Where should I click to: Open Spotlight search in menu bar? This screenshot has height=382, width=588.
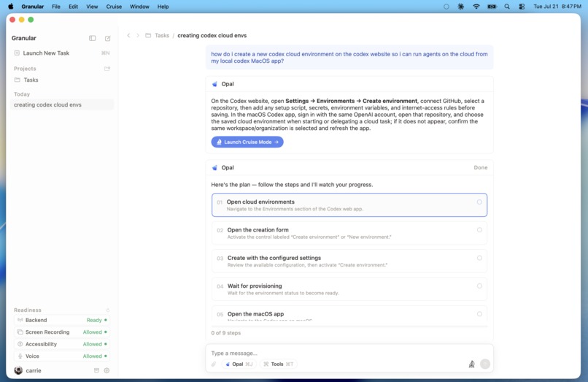pyautogui.click(x=507, y=7)
